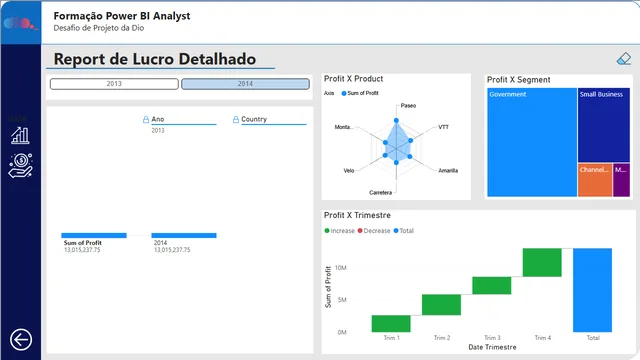
Task: Click Trim 2 green waterfall bar
Action: 441,304
